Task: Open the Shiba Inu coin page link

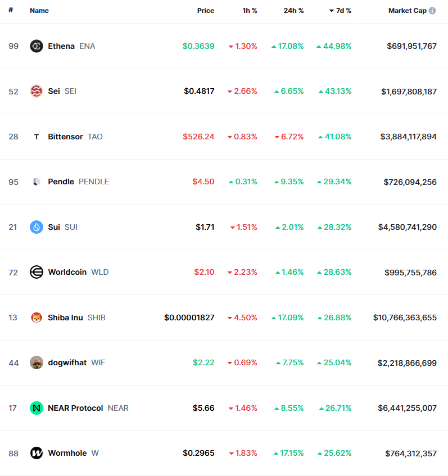Action: tap(66, 318)
